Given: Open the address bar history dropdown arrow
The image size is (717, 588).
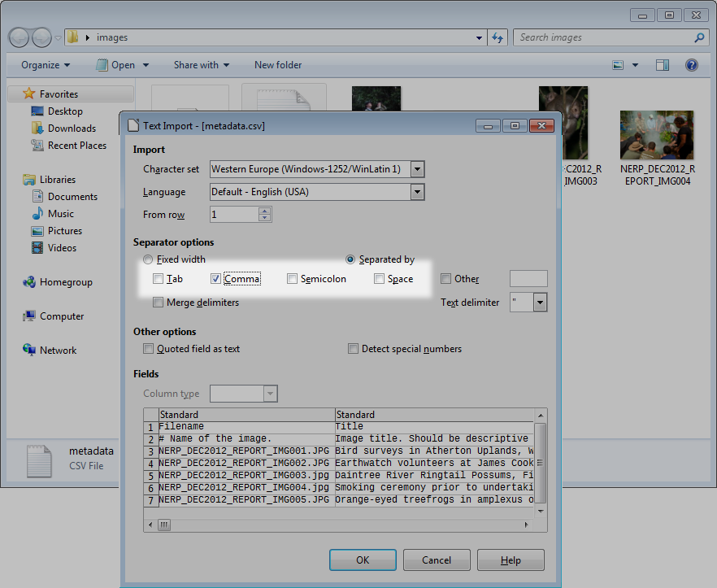Looking at the screenshot, I should tap(479, 38).
